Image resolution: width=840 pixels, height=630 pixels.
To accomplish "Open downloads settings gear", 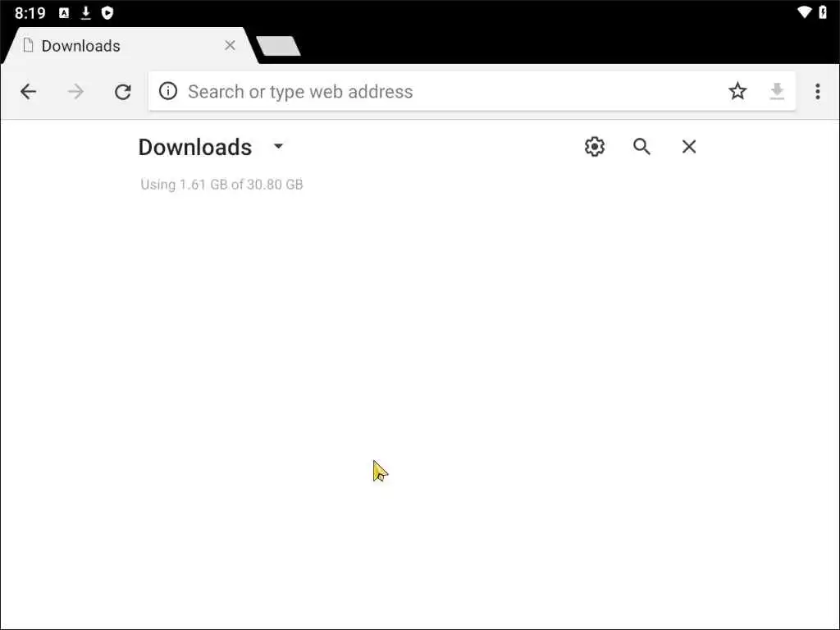I will tap(595, 146).
